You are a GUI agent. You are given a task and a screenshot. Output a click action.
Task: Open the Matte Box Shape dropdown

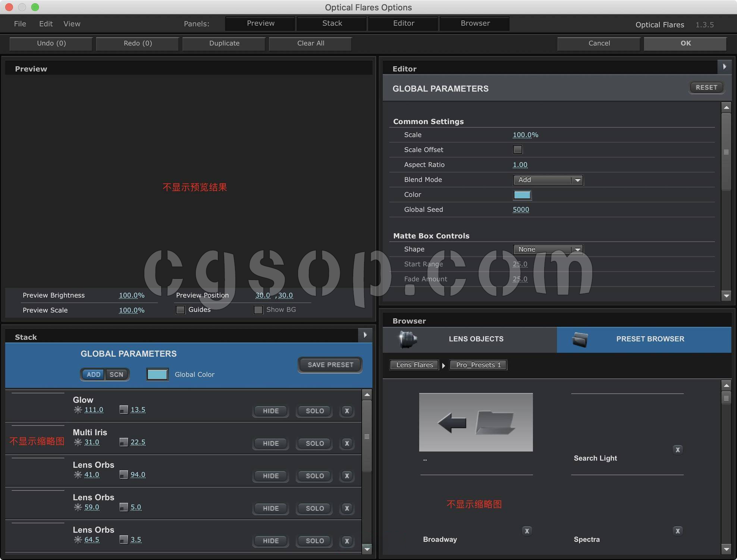click(x=548, y=249)
